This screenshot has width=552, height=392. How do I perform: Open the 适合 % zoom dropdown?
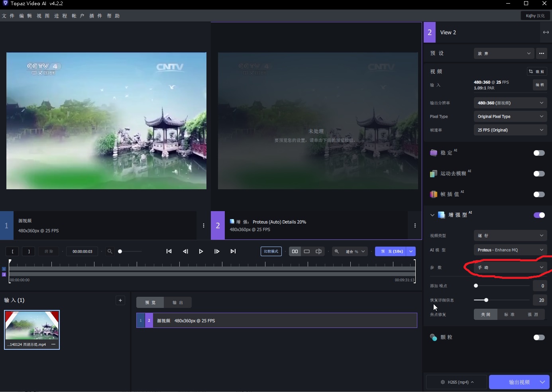coord(355,251)
